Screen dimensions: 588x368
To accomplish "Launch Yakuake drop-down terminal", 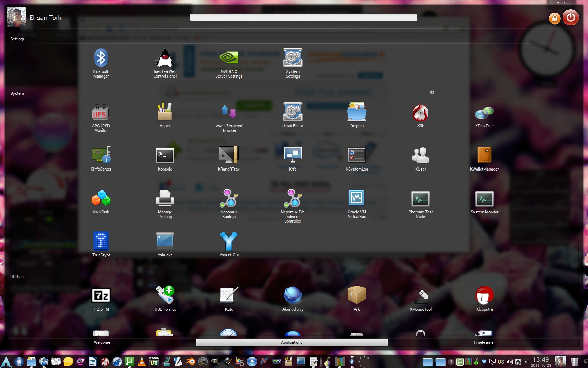I will pyautogui.click(x=165, y=244).
